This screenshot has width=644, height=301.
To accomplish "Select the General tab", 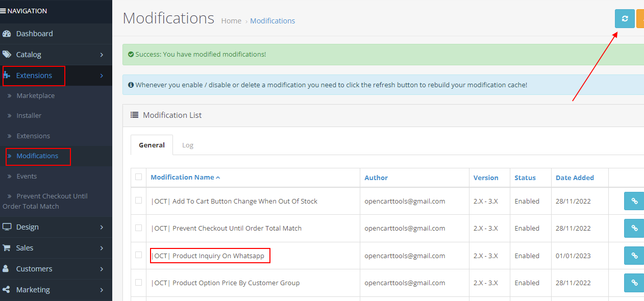I will (x=152, y=145).
